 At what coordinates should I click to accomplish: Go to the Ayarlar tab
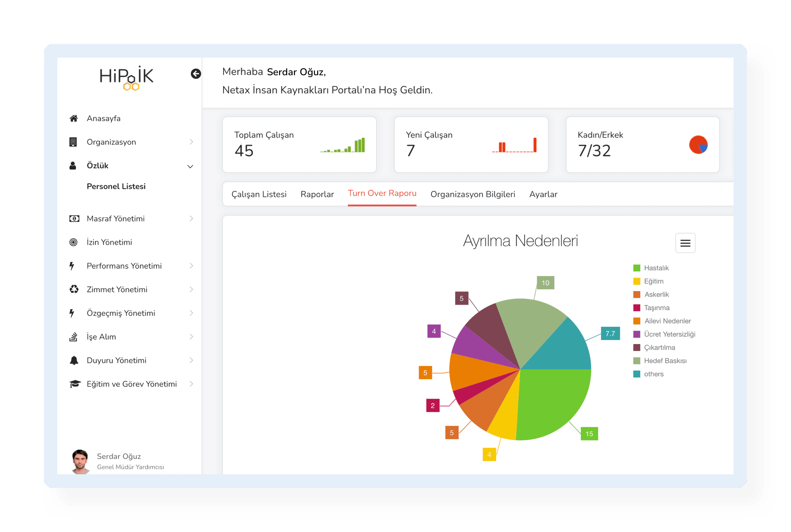(x=543, y=194)
